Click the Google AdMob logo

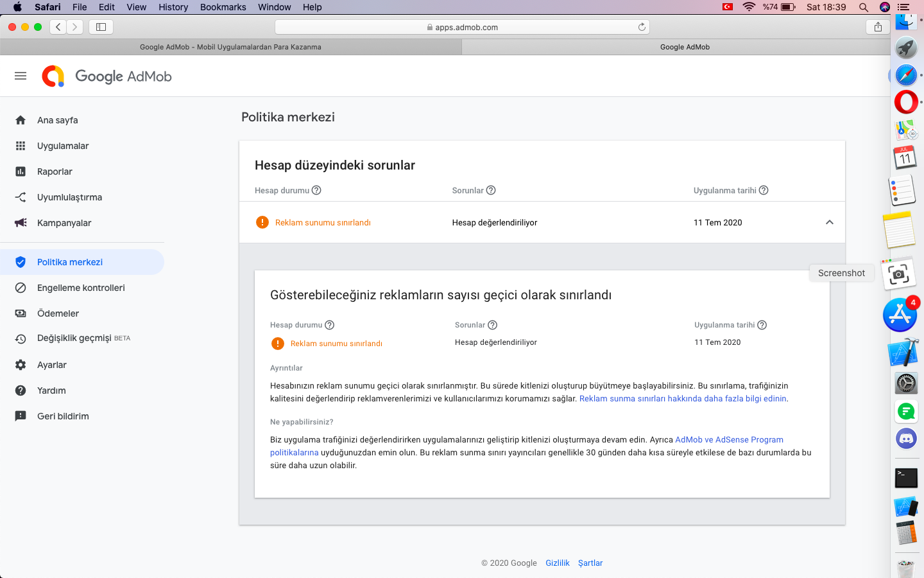pyautogui.click(x=107, y=76)
